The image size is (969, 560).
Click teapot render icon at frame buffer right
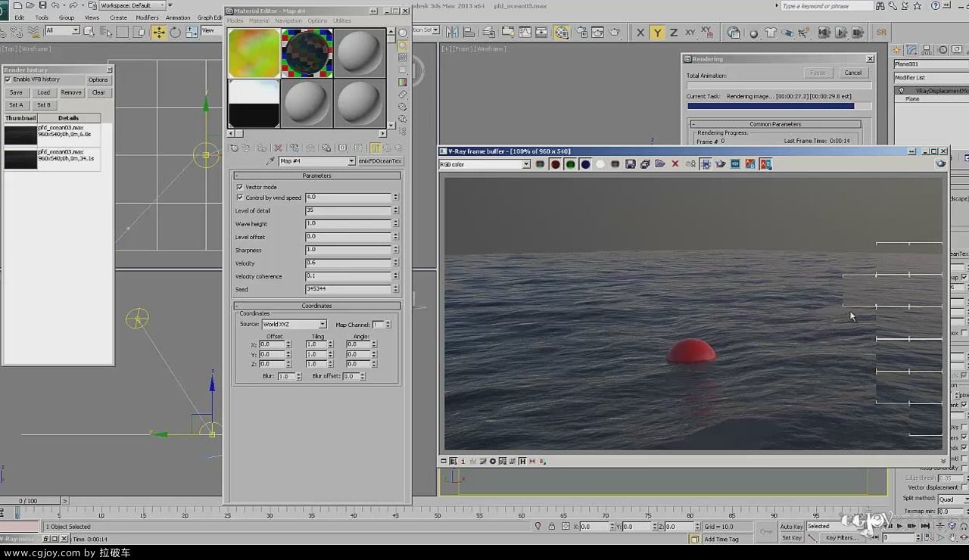pyautogui.click(x=941, y=164)
